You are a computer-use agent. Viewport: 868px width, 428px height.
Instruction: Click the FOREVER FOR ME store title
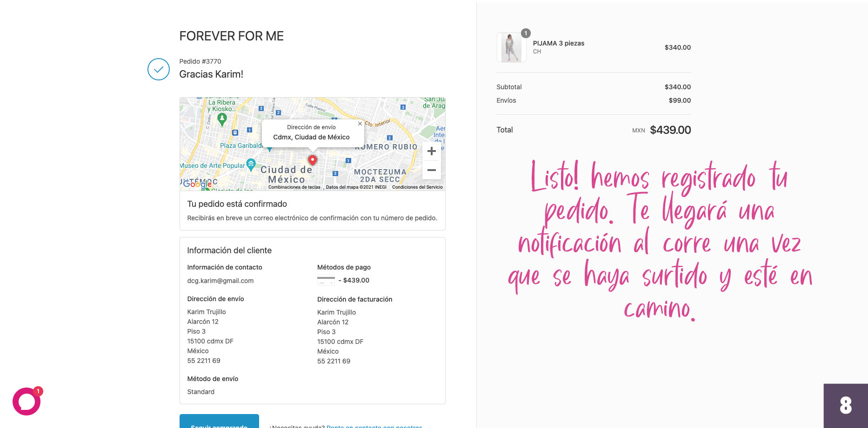click(x=231, y=36)
